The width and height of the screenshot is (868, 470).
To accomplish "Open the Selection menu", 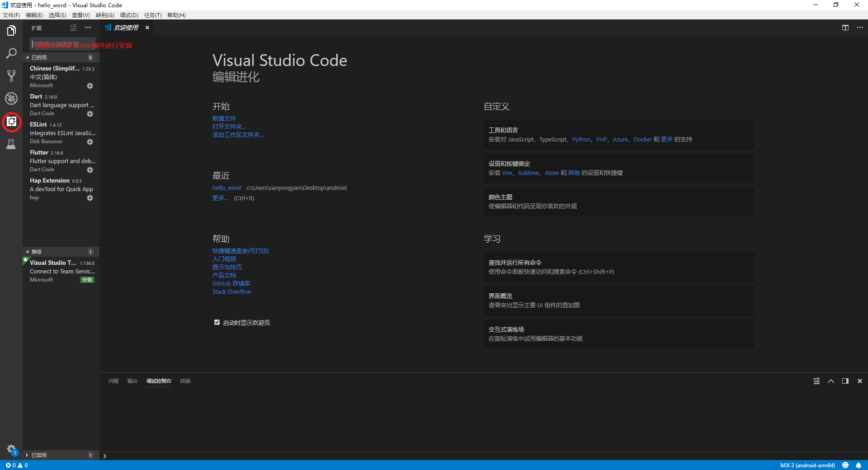I will (57, 15).
